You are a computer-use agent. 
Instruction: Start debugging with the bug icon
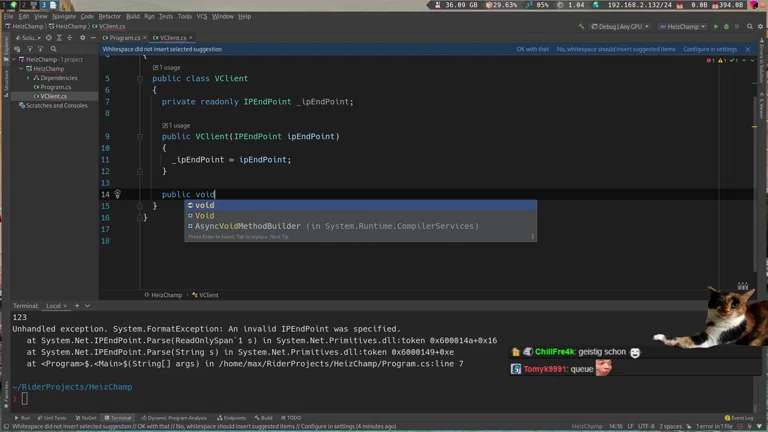[x=726, y=26]
